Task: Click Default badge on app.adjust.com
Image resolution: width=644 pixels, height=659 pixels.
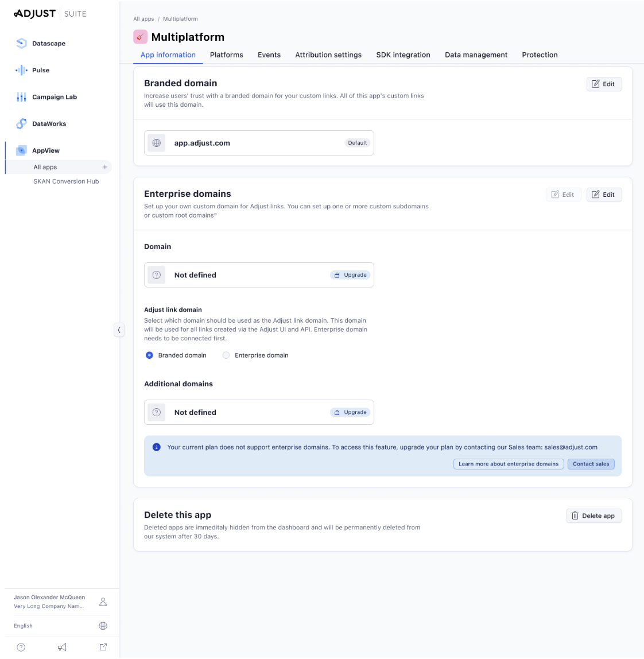Action: tap(358, 143)
